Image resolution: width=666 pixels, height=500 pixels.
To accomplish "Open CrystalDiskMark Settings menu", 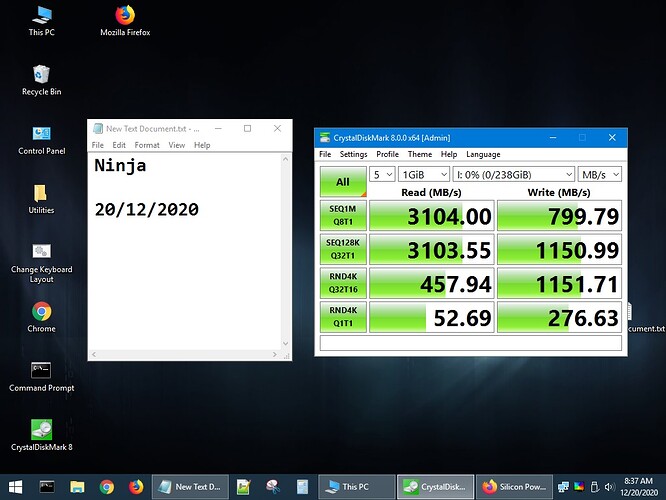I will [x=353, y=154].
